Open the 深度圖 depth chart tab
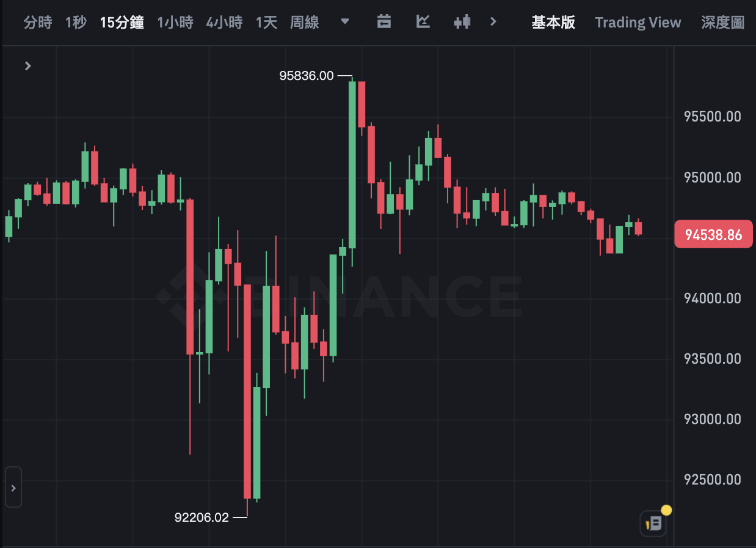 [x=722, y=23]
